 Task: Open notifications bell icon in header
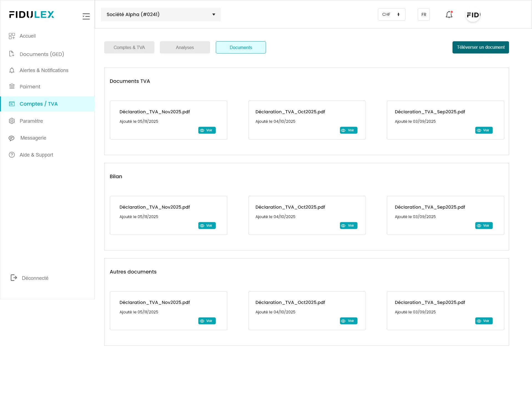[449, 14]
